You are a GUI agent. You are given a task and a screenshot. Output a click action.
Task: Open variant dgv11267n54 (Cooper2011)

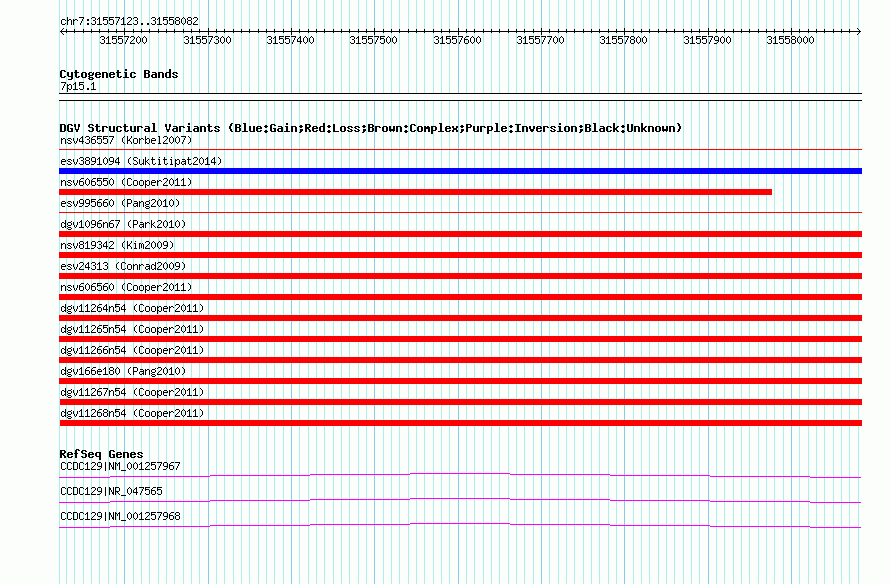132,392
